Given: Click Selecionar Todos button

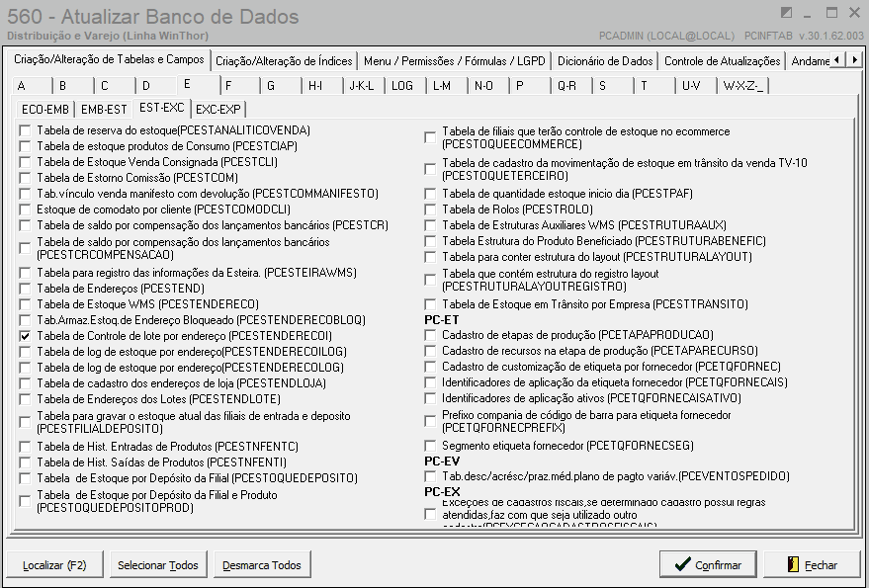Looking at the screenshot, I should click(x=158, y=564).
